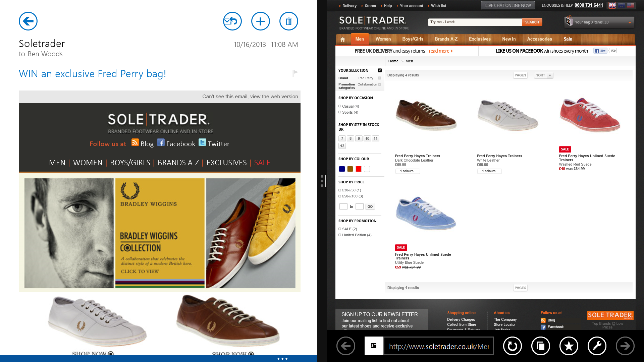
Task: Tick the Limited Edition (4) checkbox
Action: click(x=340, y=235)
